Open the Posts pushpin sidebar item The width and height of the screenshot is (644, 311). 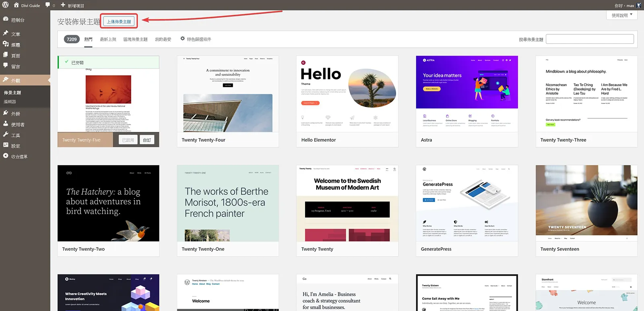coord(6,33)
